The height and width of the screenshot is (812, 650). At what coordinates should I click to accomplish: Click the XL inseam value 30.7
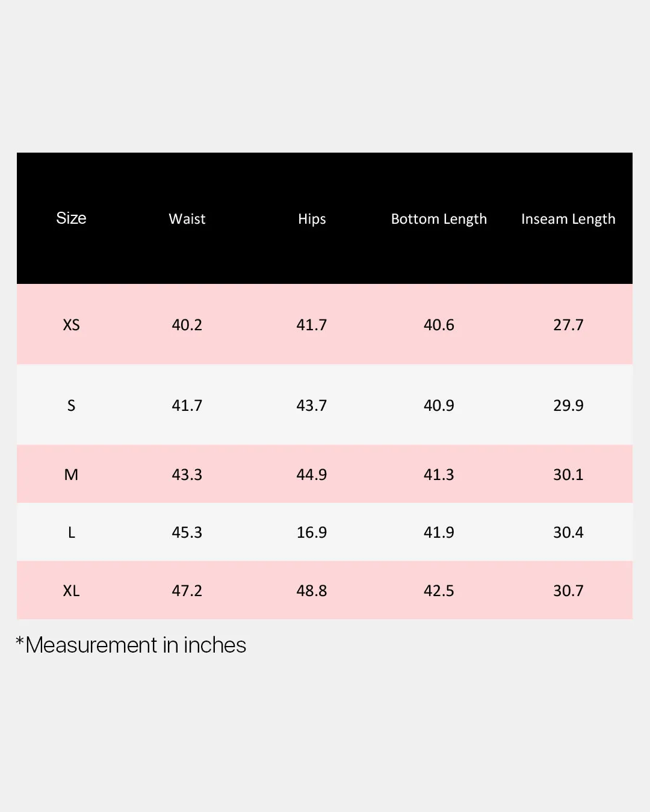click(x=568, y=591)
